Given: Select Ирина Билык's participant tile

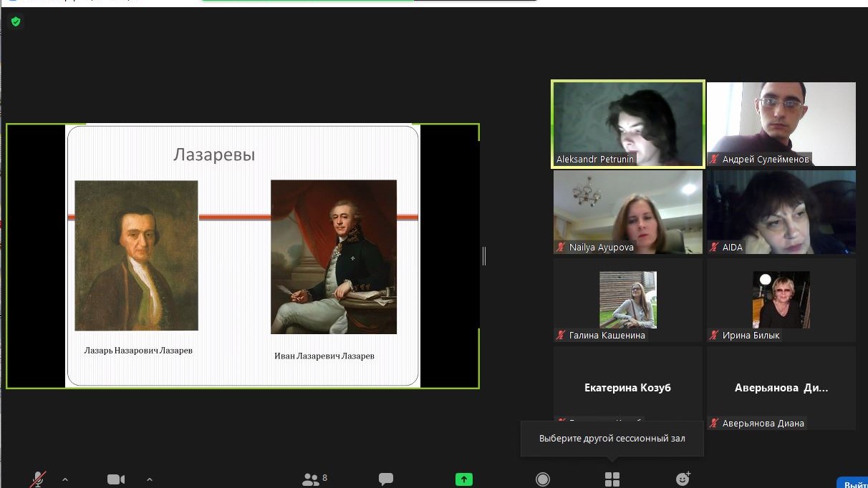Looking at the screenshot, I should [781, 300].
